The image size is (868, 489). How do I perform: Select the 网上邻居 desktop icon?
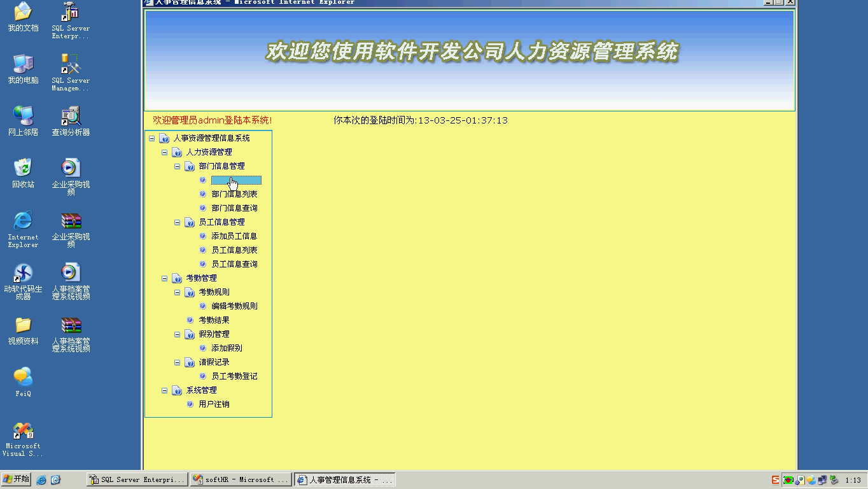pos(23,122)
